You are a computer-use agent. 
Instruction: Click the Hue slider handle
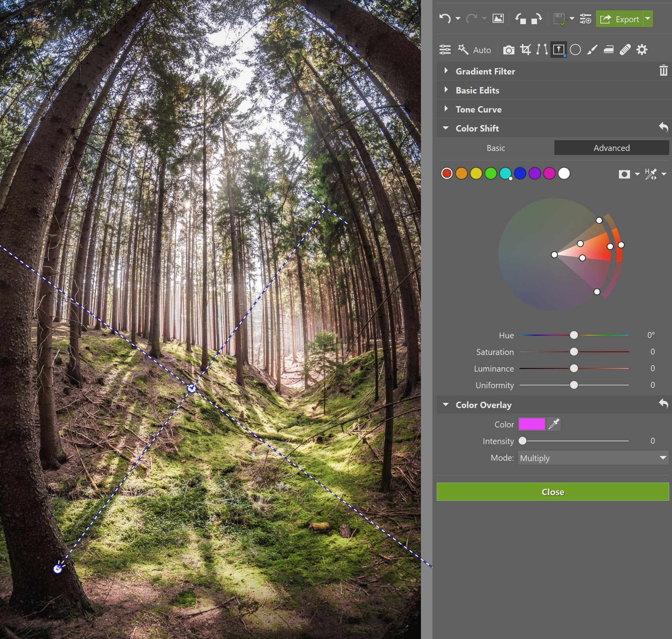tap(574, 335)
